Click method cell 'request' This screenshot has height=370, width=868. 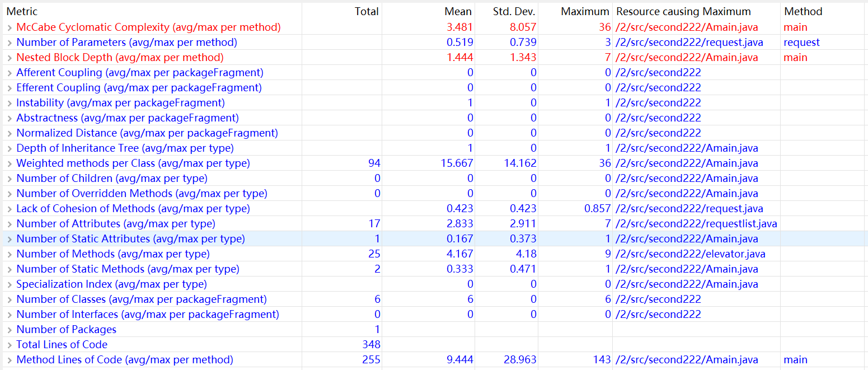pyautogui.click(x=802, y=42)
